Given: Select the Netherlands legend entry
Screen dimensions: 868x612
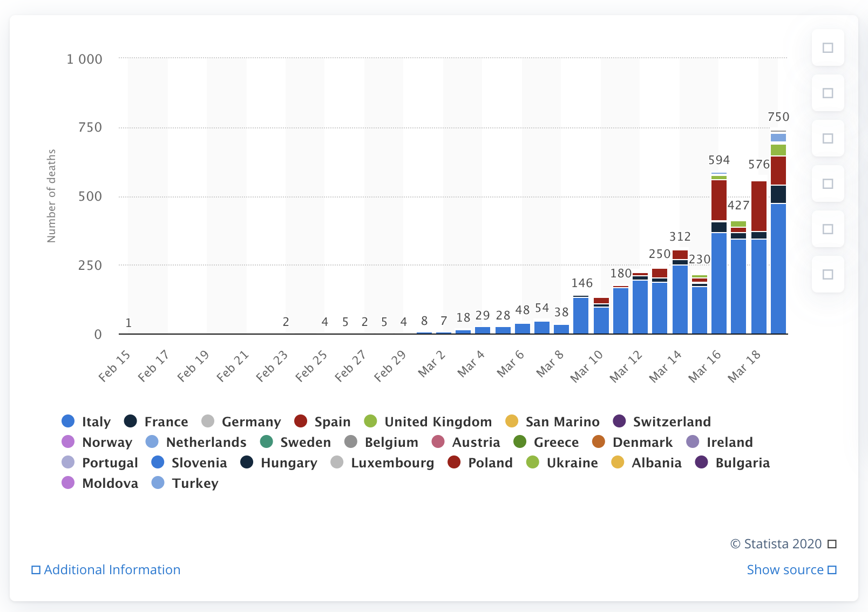Looking at the screenshot, I should click(x=206, y=442).
